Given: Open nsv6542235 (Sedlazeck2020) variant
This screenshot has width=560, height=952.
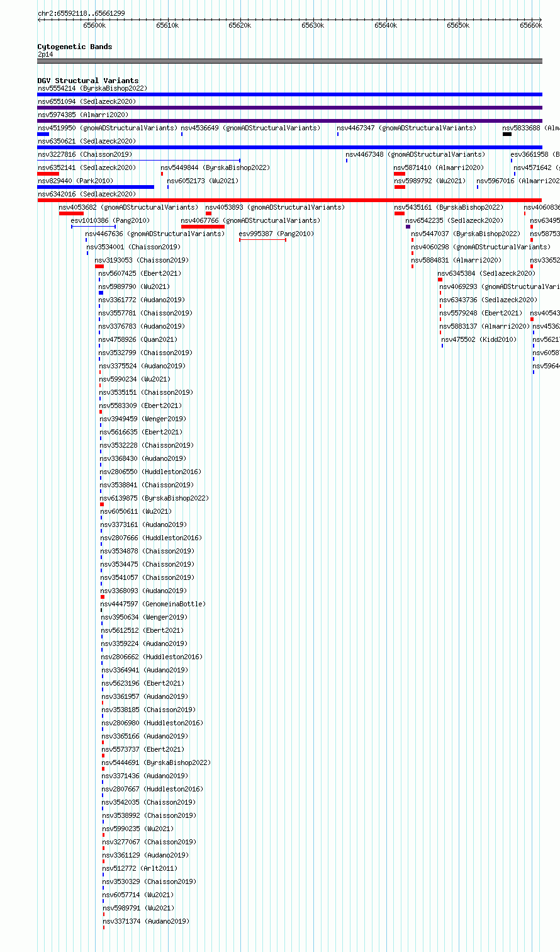Looking at the screenshot, I should (x=454, y=221).
